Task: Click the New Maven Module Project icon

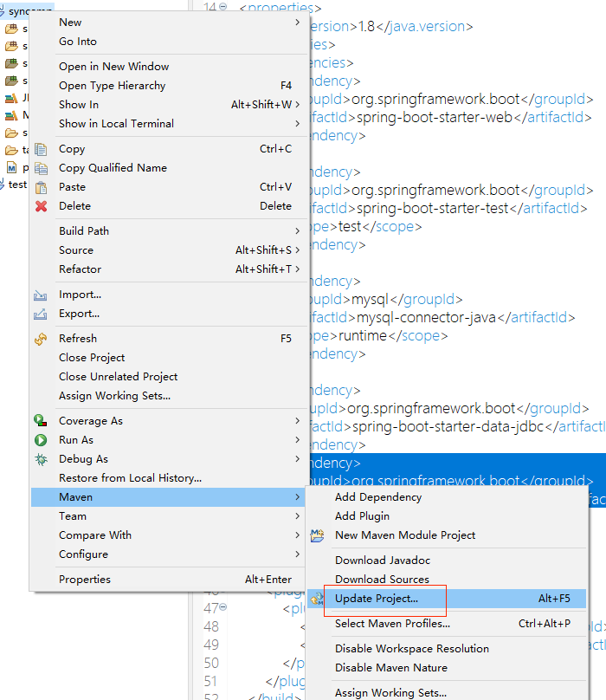Action: point(317,535)
